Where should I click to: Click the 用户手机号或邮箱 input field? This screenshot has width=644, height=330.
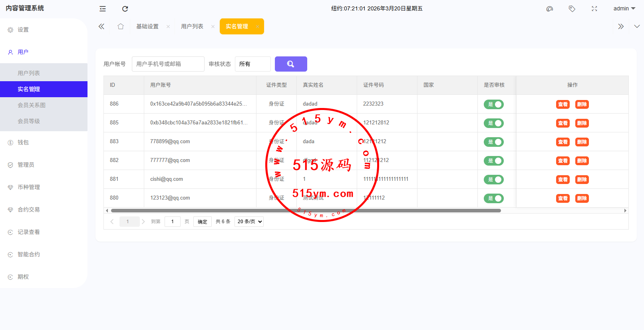[x=168, y=64]
